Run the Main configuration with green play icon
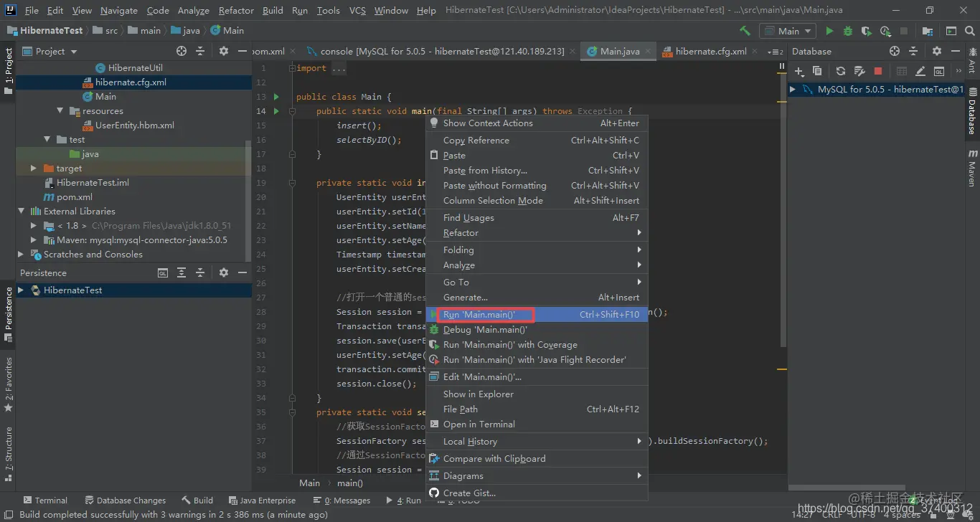This screenshot has width=980, height=522. [829, 31]
